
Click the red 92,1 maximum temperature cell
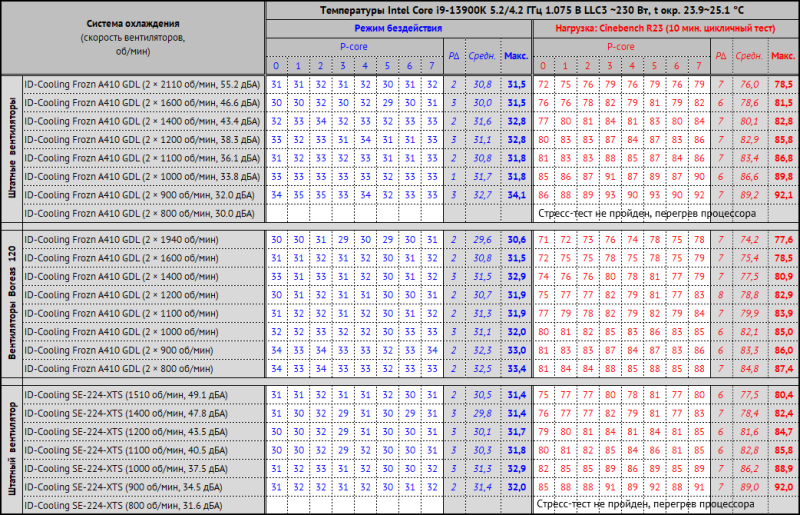[x=783, y=195]
